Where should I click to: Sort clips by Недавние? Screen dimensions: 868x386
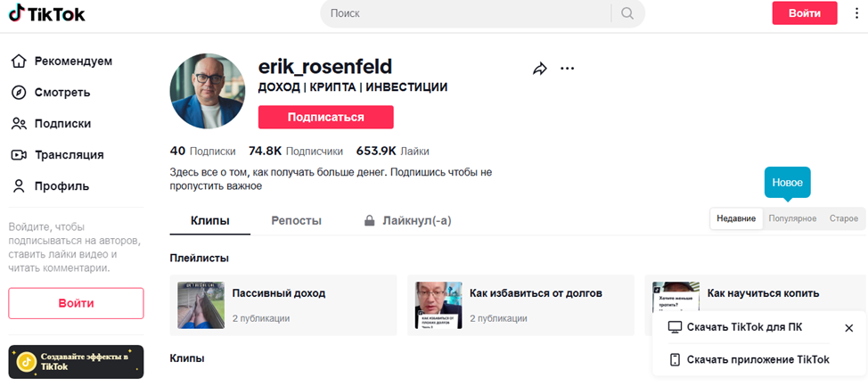736,218
